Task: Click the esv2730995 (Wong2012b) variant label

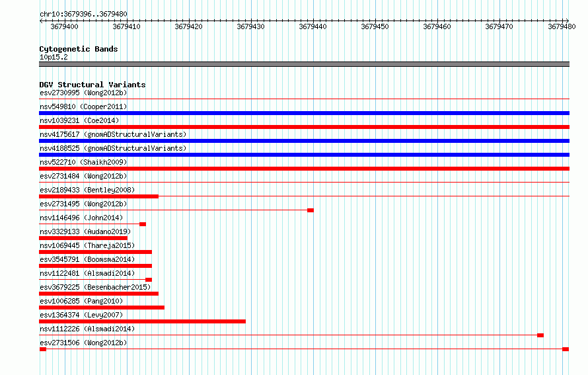Action: (x=83, y=93)
